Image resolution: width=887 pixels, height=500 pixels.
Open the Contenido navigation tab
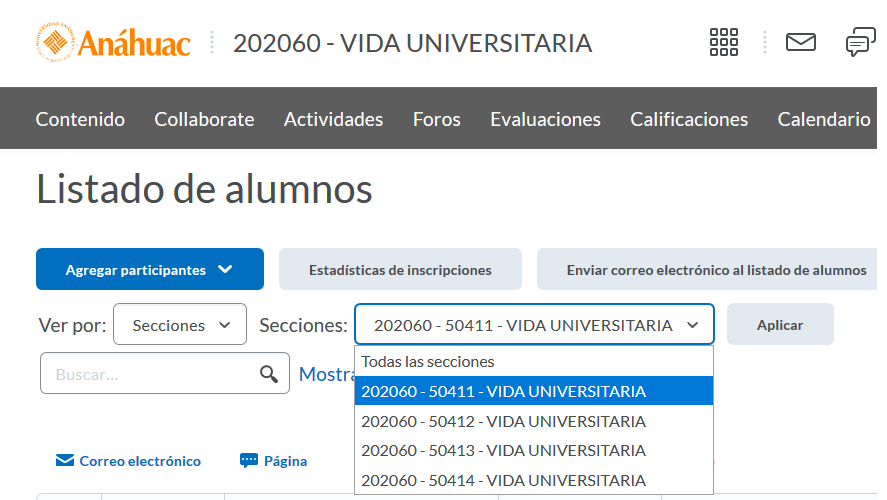pyautogui.click(x=80, y=119)
